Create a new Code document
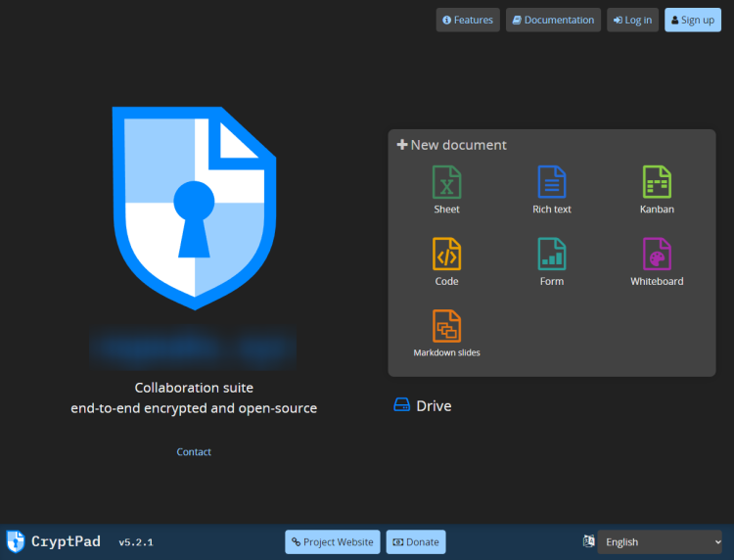 point(446,262)
